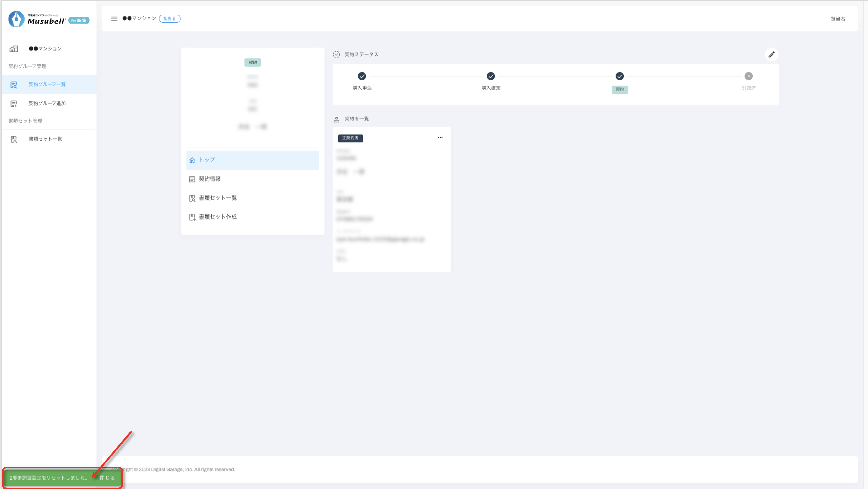The image size is (868, 489).
Task: Open the three-dot menu on 主契約者 card
Action: (x=440, y=138)
